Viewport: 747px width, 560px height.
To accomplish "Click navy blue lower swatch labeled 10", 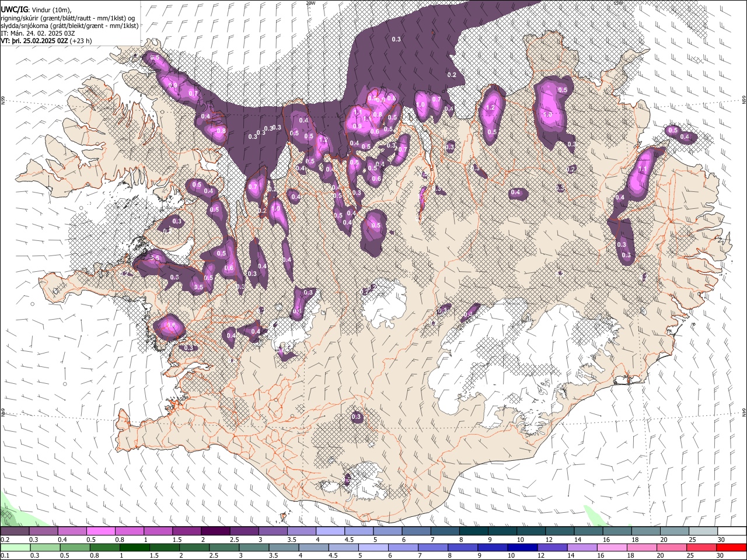I will 523,548.
